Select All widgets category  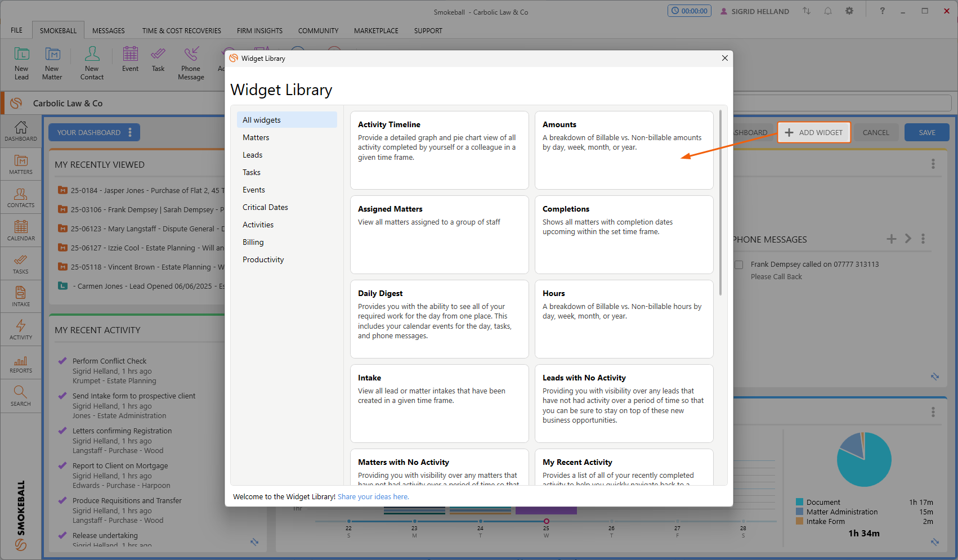tap(287, 120)
